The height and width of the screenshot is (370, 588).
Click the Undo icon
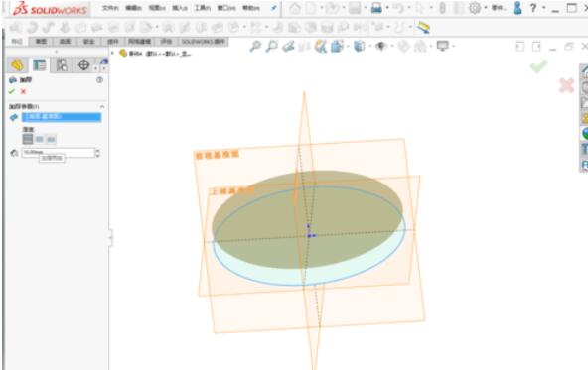[x=399, y=8]
